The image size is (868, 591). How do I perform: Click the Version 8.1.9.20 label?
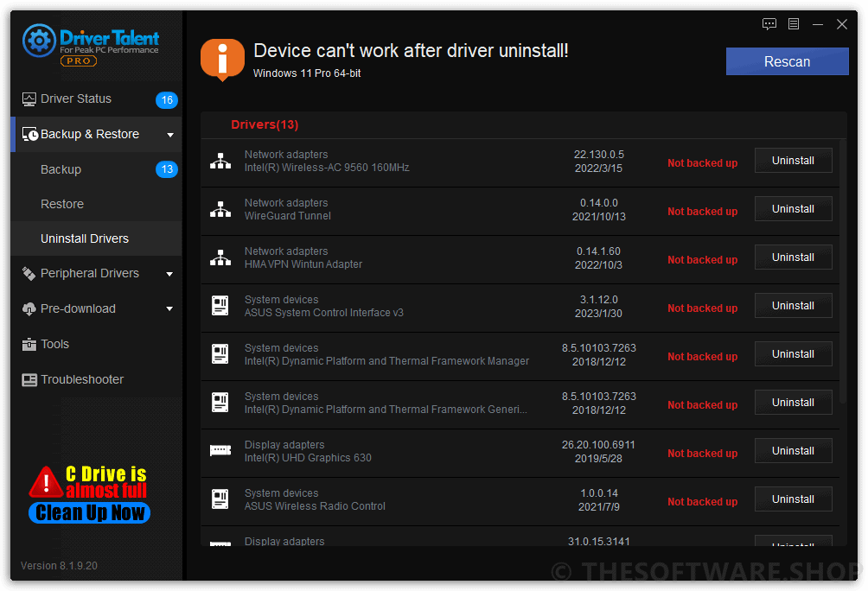60,566
